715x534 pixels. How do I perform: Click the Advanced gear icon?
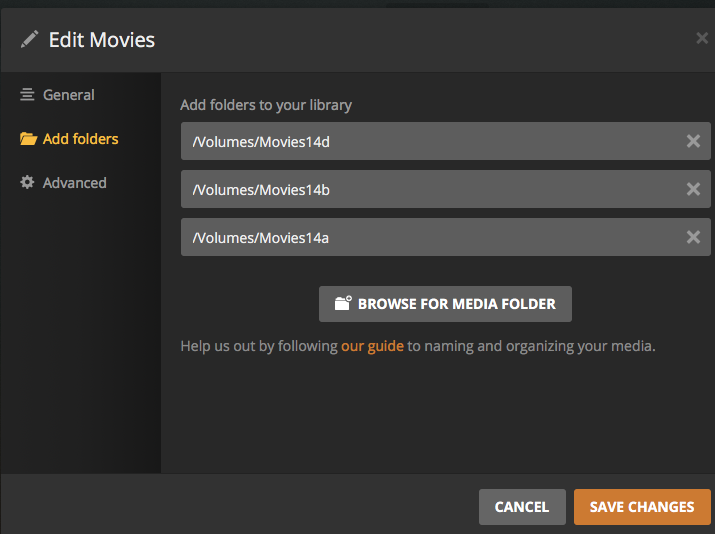(x=27, y=183)
